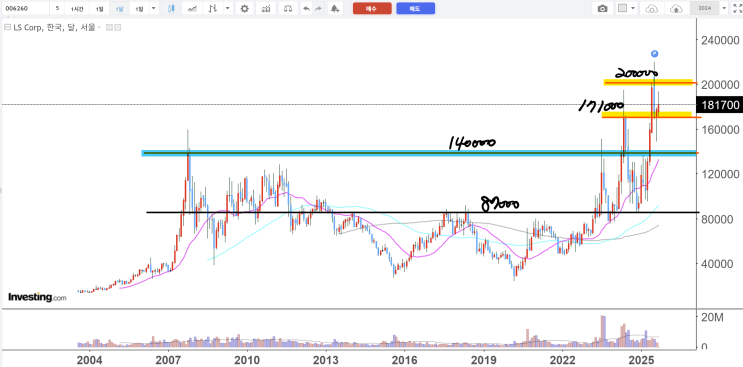This screenshot has height=367, width=743.
Task: Open the alert bell icon
Action: (x=335, y=9)
